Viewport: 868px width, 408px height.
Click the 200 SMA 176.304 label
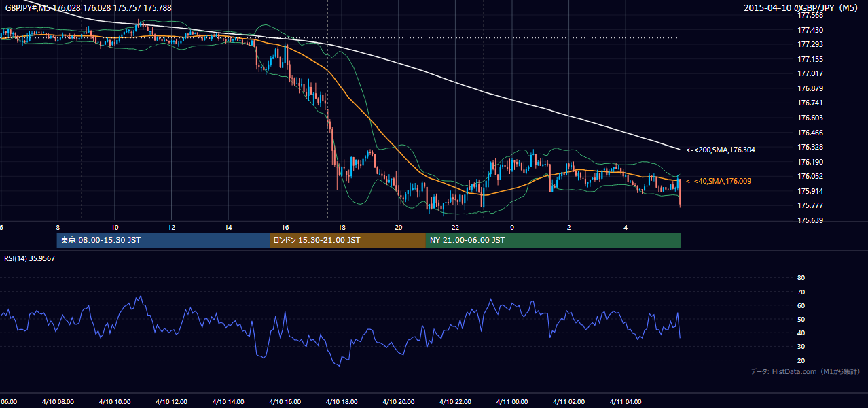pos(721,150)
